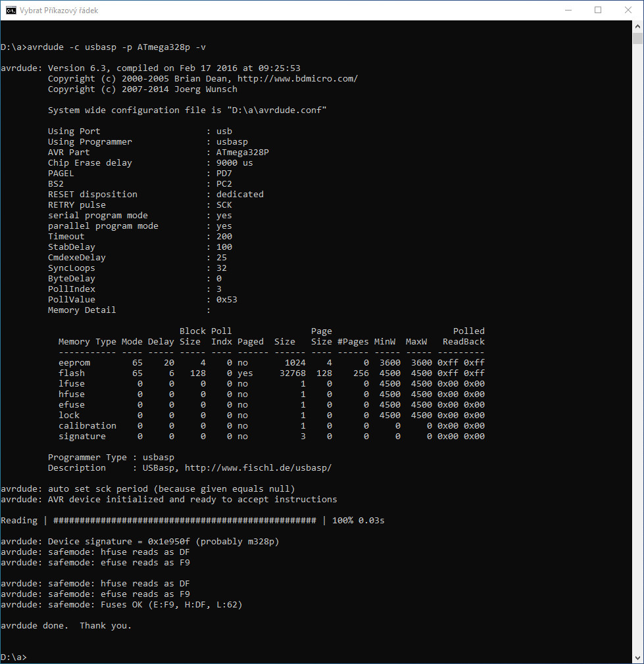Click the Command Prompt icon in title bar
This screenshot has width=644, height=664.
11,11
